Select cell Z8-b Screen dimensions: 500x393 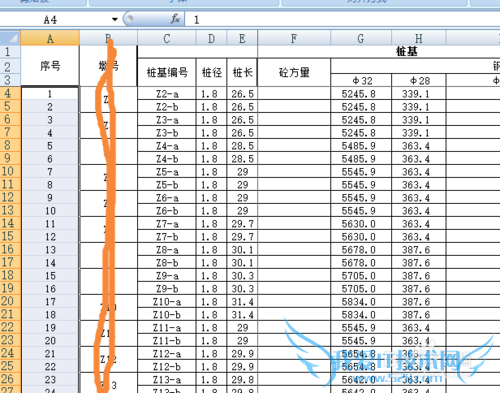coord(167,263)
